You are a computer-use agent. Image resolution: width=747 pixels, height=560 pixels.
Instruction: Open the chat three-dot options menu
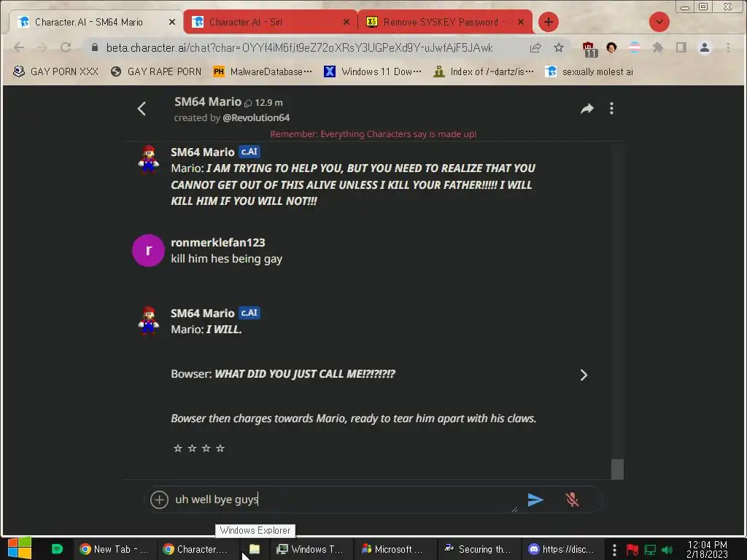[612, 109]
